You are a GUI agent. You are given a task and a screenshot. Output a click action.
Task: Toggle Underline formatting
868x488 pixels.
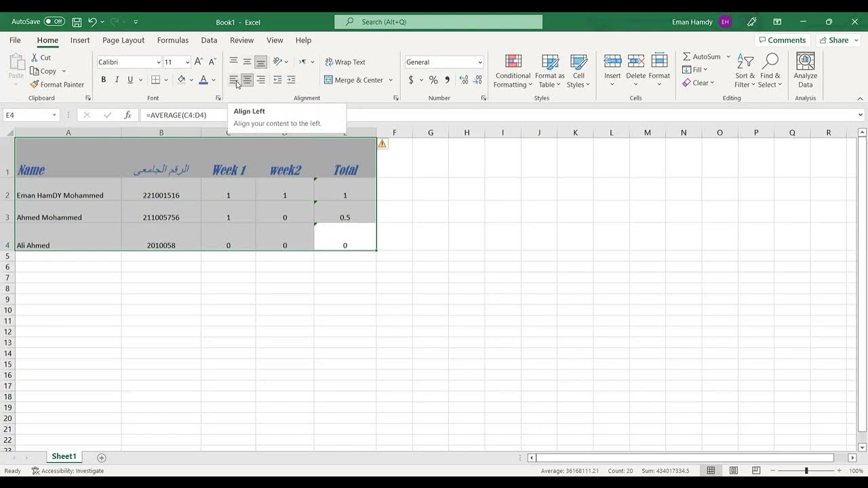(130, 80)
